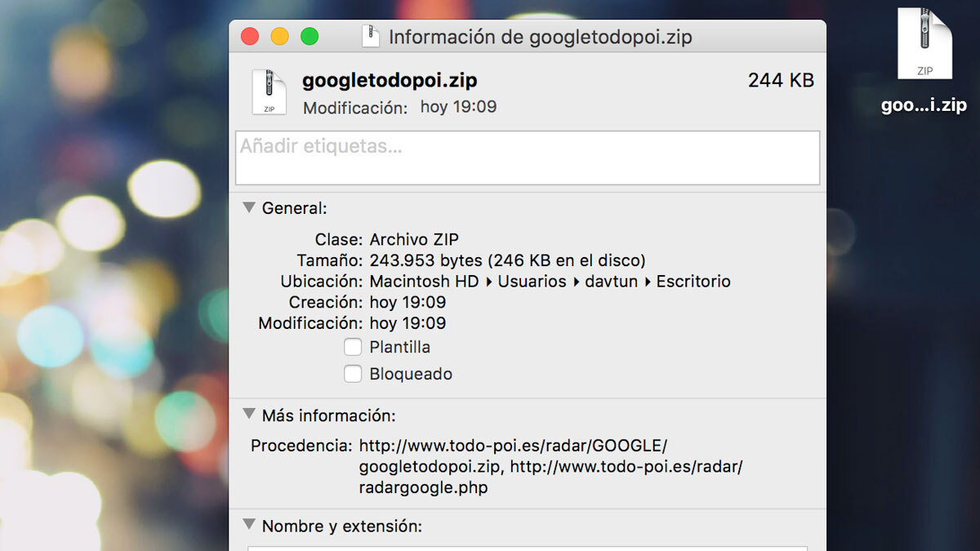Click the Añadir etiquetas tags field
This screenshot has height=551, width=980.
click(x=527, y=158)
